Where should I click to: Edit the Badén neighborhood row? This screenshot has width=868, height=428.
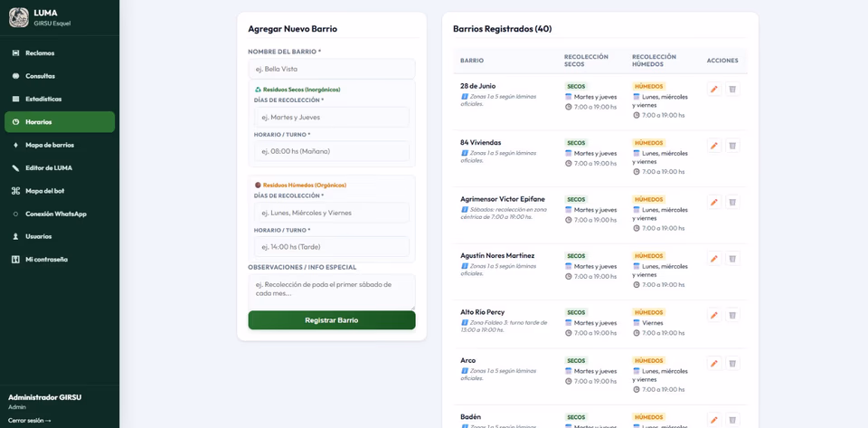pos(714,420)
